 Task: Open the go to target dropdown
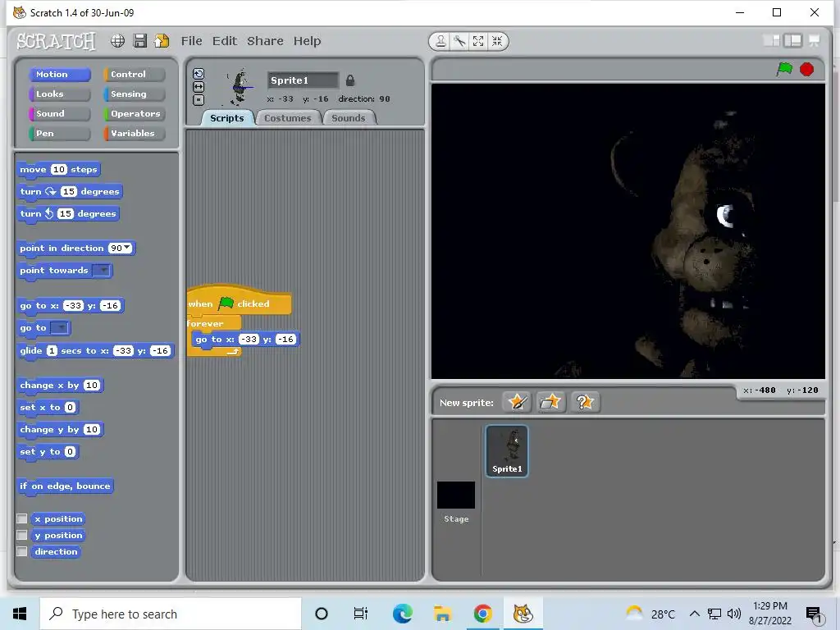click(x=59, y=328)
